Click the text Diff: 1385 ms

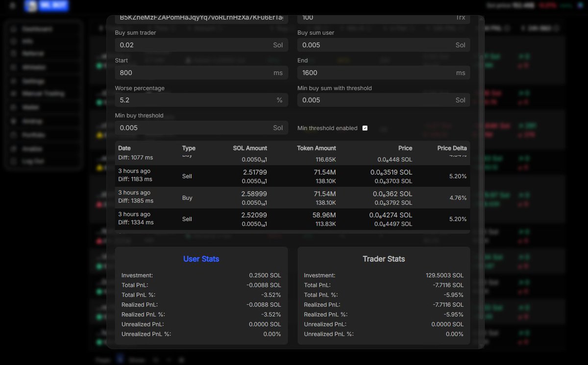coord(136,201)
